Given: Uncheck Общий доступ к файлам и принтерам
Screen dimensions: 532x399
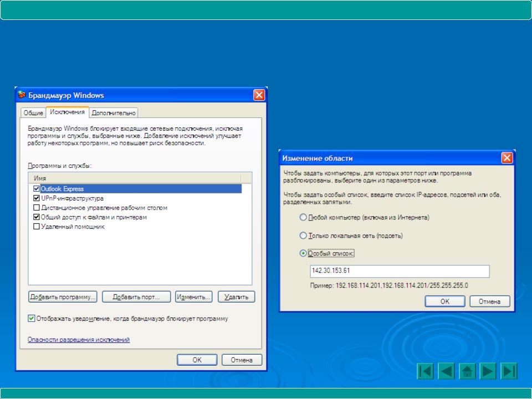Looking at the screenshot, I should pos(37,217).
